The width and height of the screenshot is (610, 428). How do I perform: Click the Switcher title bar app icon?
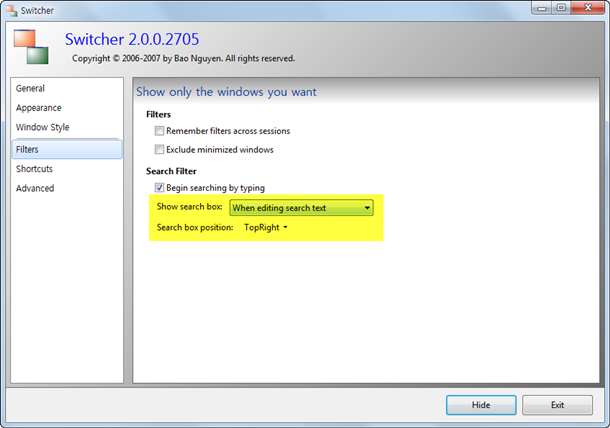click(x=12, y=11)
